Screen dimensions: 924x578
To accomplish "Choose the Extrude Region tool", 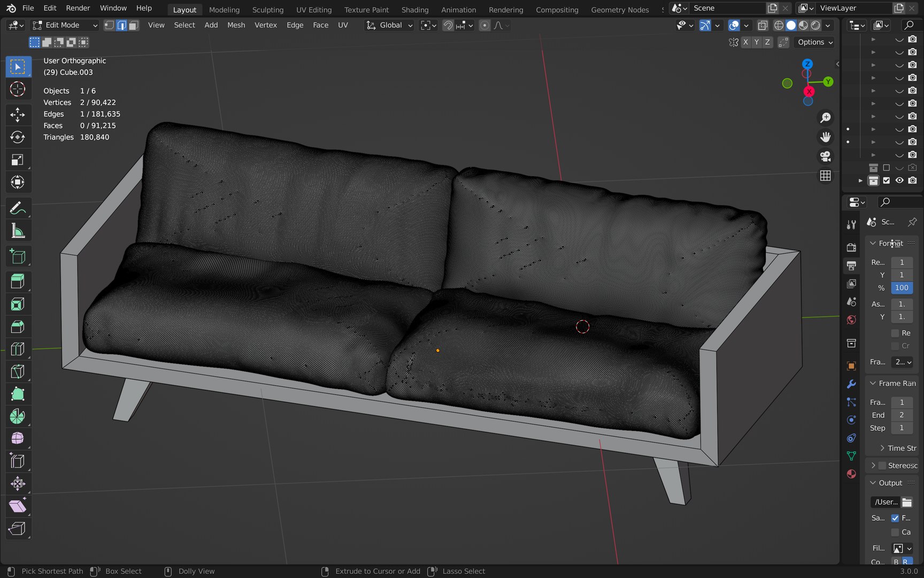I will coord(18,282).
